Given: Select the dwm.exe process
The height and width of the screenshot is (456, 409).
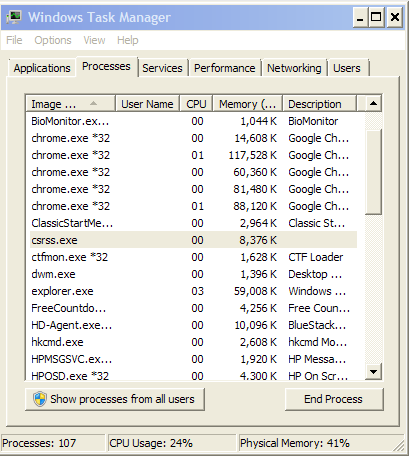Looking at the screenshot, I should [193, 274].
